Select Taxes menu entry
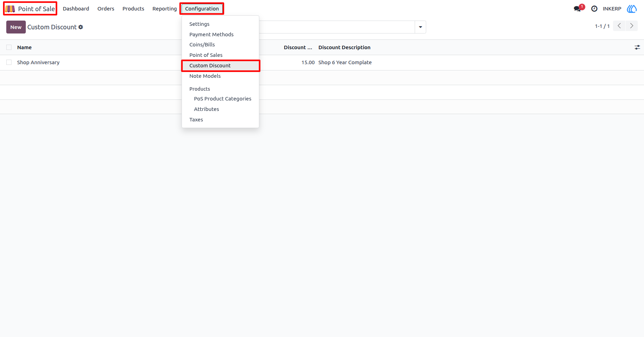The width and height of the screenshot is (644, 337). click(x=220, y=120)
